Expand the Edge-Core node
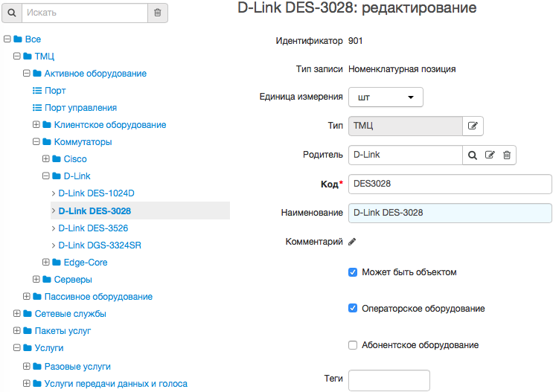Image resolution: width=553 pixels, height=392 pixels. pyautogui.click(x=46, y=262)
